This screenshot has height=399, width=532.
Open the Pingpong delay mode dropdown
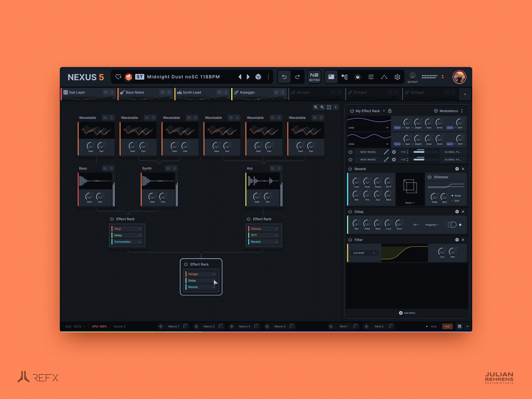tap(432, 225)
